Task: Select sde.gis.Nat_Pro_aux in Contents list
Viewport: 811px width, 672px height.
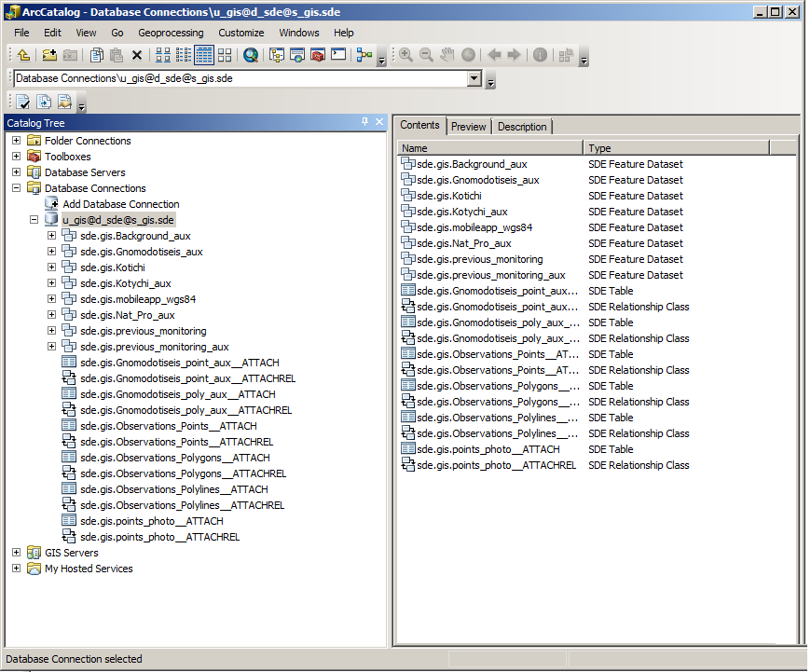Action: coord(464,243)
